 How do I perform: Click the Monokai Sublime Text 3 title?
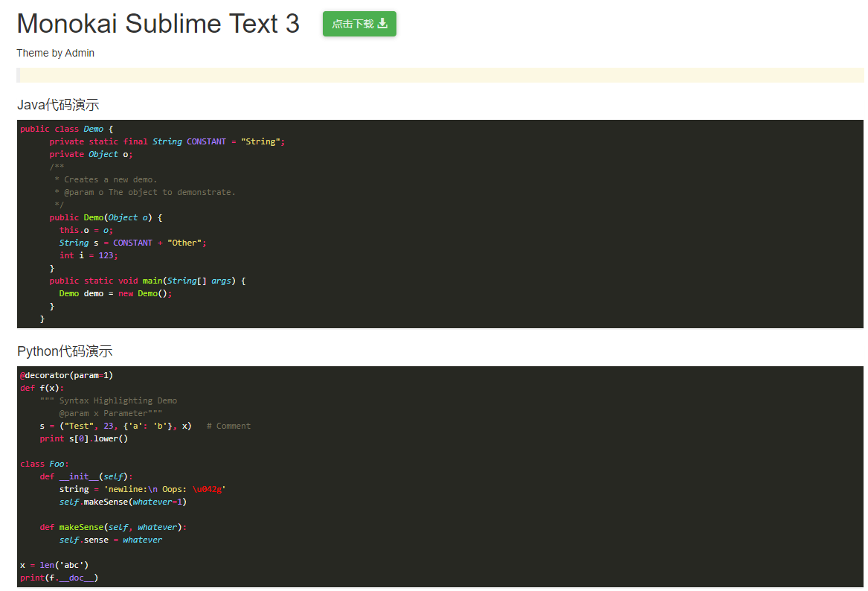pos(158,24)
